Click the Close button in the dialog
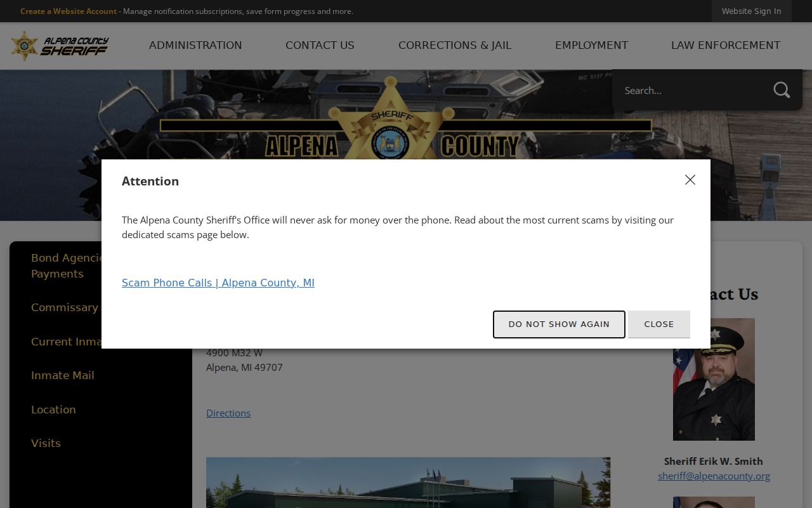This screenshot has height=508, width=812. [659, 324]
